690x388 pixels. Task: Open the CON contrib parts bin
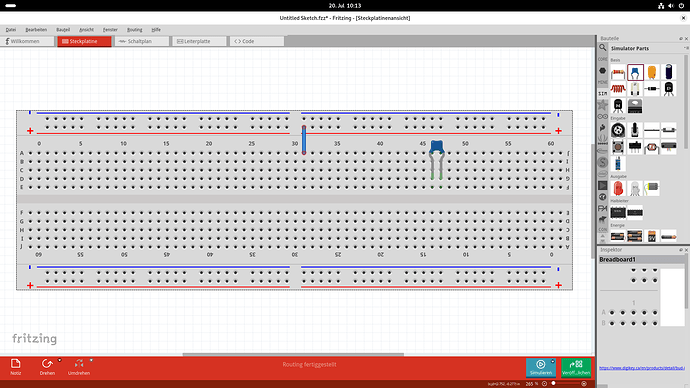[x=602, y=230]
